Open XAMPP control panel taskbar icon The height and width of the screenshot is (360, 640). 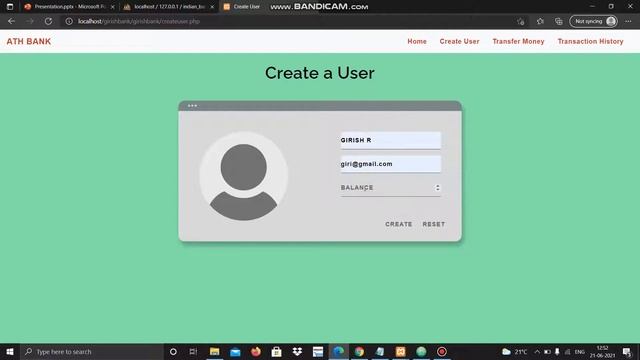click(400, 351)
